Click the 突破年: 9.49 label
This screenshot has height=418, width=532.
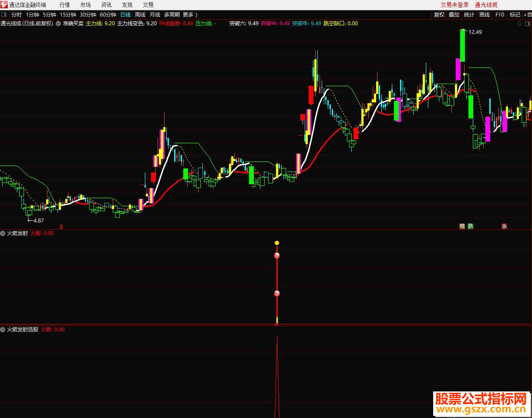pos(306,24)
